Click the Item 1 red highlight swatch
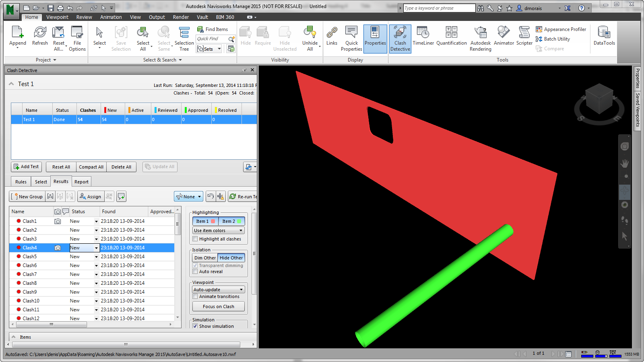Viewport: 644px width, 362px height. [213, 221]
